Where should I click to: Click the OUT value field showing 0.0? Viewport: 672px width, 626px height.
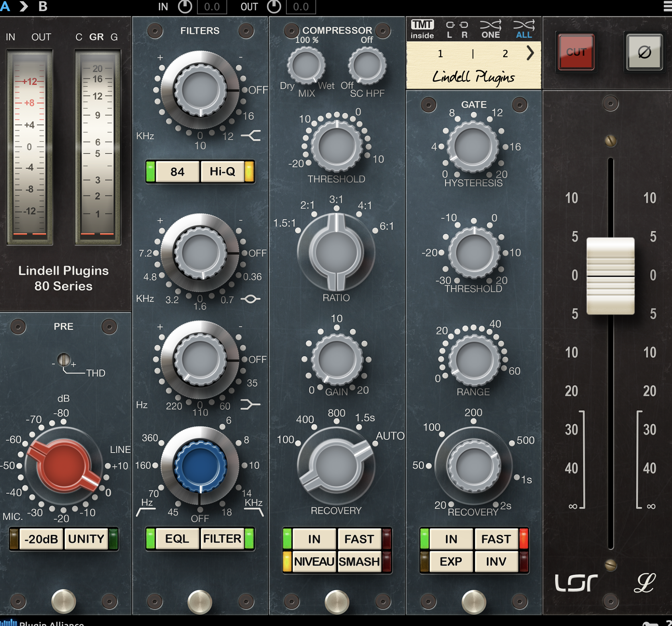(301, 7)
